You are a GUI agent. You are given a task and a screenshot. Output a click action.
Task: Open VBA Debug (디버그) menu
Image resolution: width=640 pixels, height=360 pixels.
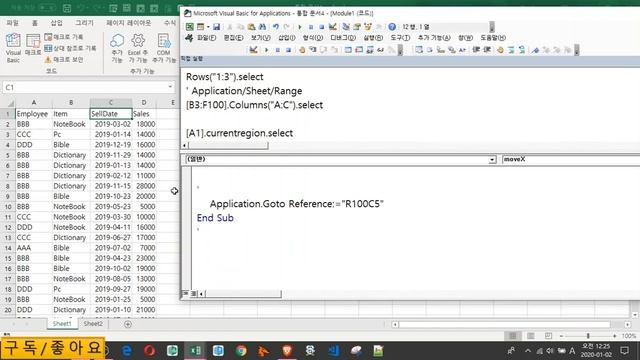(x=343, y=38)
